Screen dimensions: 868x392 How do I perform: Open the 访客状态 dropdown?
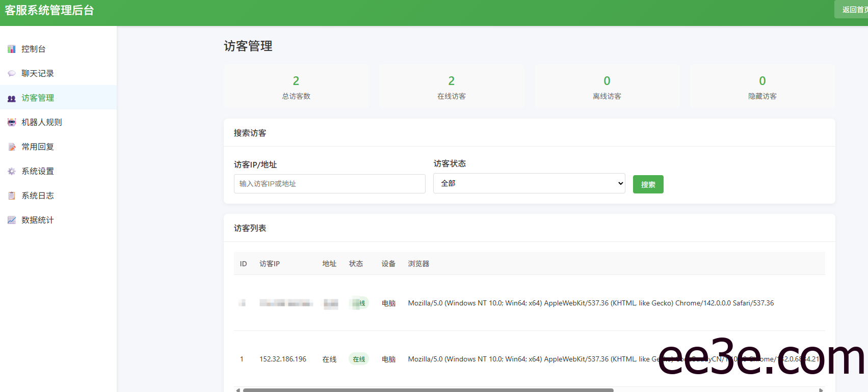click(529, 183)
